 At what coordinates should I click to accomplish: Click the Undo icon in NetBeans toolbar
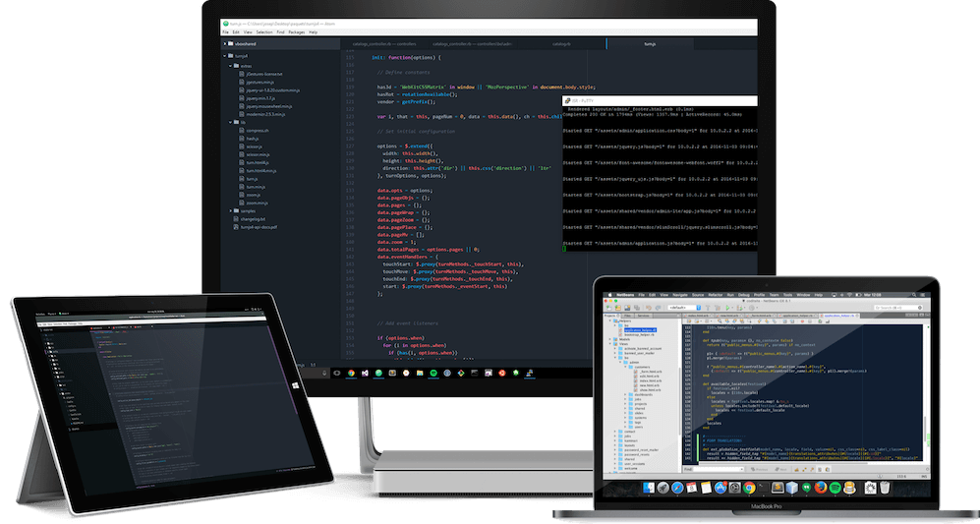(x=648, y=308)
